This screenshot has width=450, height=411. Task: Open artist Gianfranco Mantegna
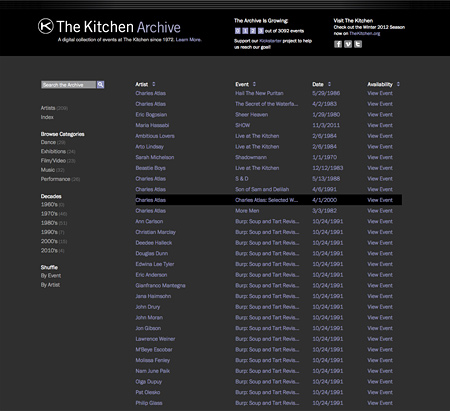(160, 285)
